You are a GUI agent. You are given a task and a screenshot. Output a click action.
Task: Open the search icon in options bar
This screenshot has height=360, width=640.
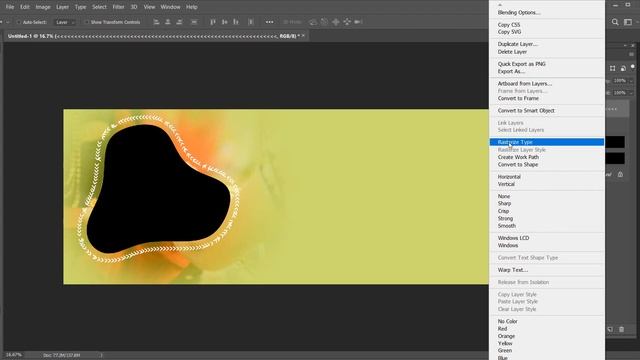pos(615,22)
